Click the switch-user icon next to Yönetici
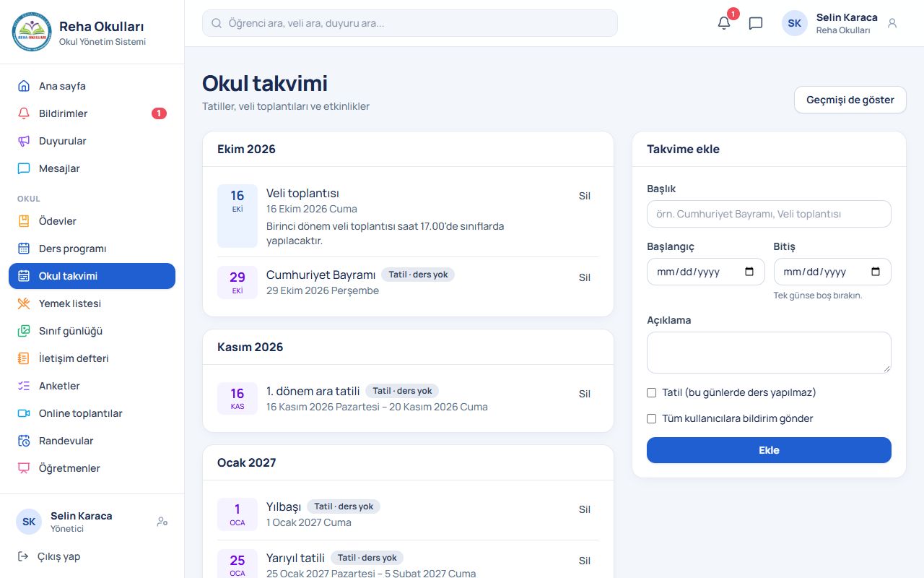 point(162,522)
